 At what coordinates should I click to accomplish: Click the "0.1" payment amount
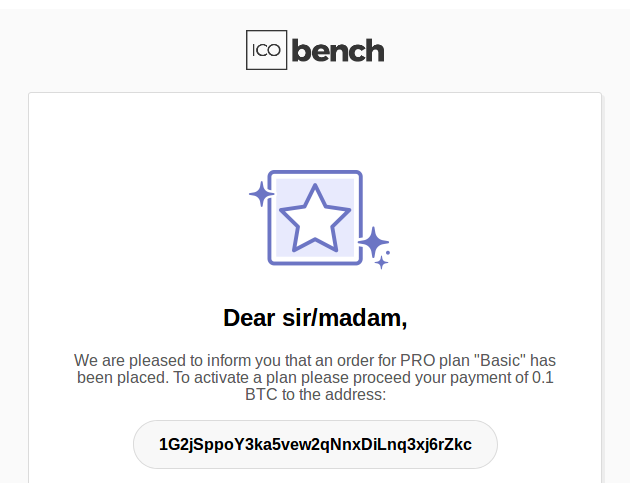(x=543, y=378)
